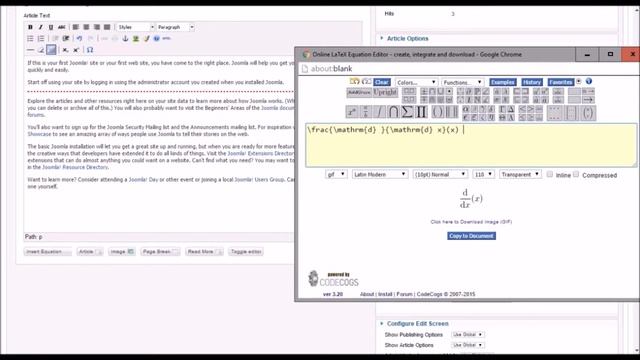Screen dimensions: 640x360
Task: Toggle underline in the Joomla editor toolbar
Action: click(51, 27)
